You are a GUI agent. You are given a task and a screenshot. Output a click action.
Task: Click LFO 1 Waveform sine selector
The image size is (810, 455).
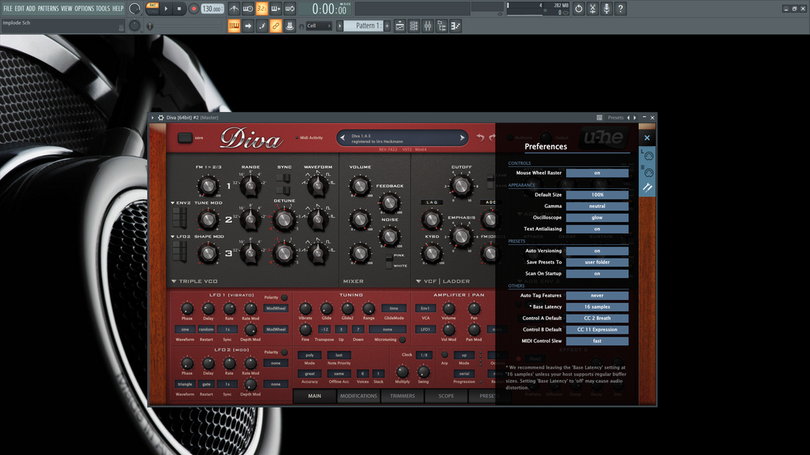pos(185,329)
